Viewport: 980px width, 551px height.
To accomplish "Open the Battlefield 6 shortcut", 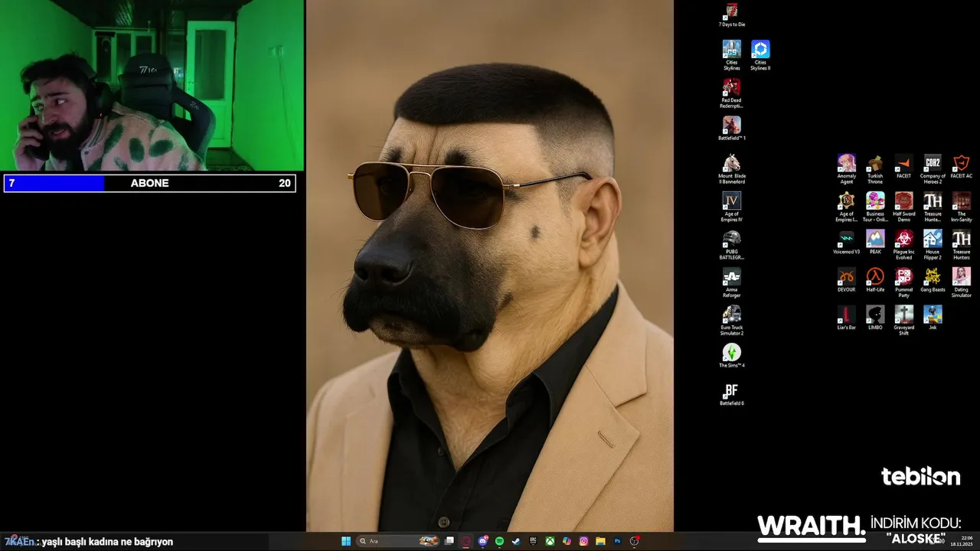I will coord(732,393).
